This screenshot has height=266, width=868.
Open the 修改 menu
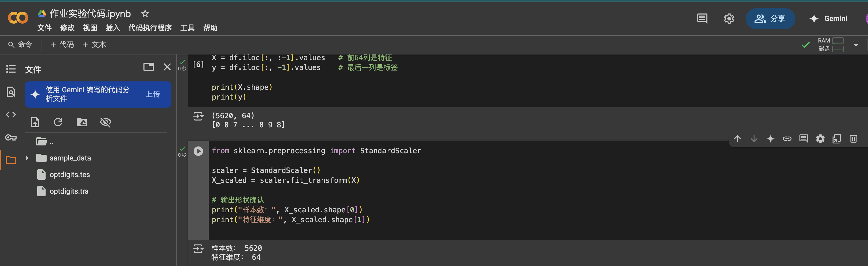[67, 28]
